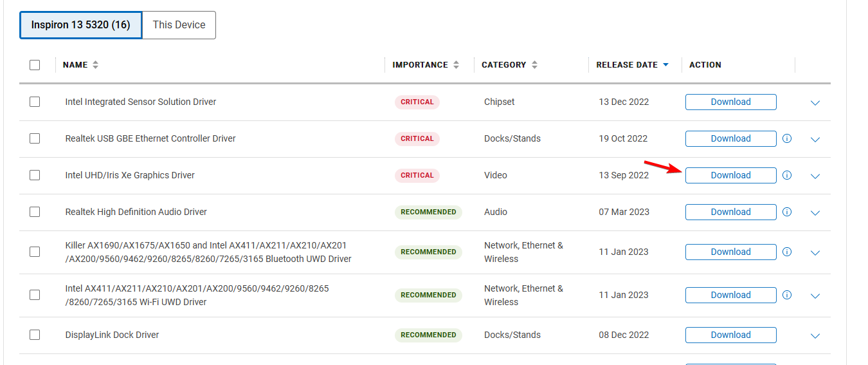Show info for Intel Wi-Fi UWD driver
This screenshot has width=868, height=365.
[787, 295]
